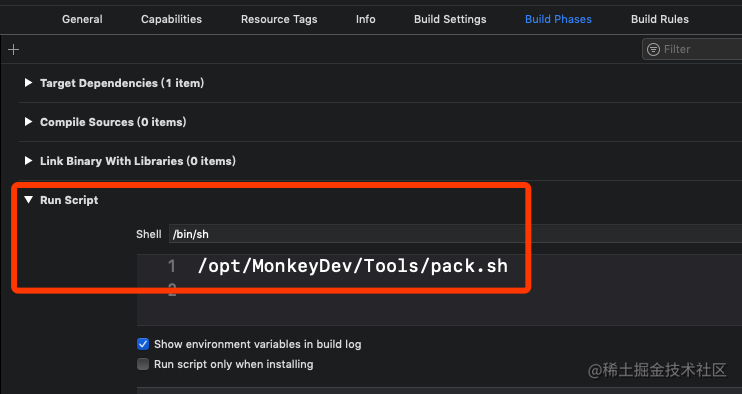The image size is (742, 394).
Task: Click the Run Script section title
Action: [x=69, y=200]
